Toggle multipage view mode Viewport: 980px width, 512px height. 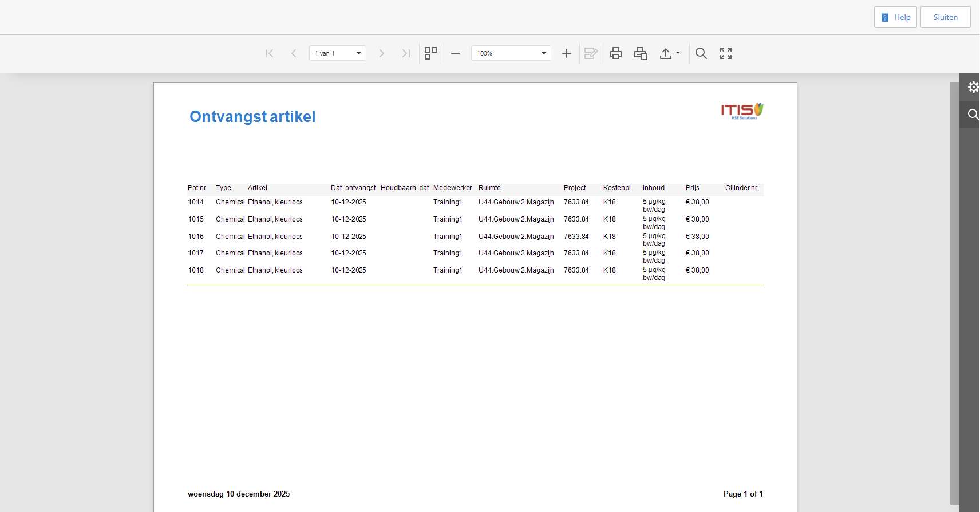(x=431, y=53)
